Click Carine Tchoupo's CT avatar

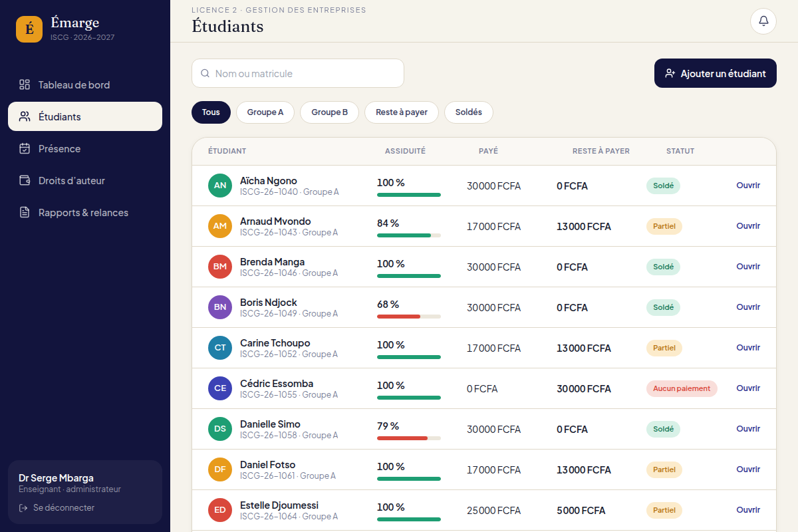click(220, 348)
